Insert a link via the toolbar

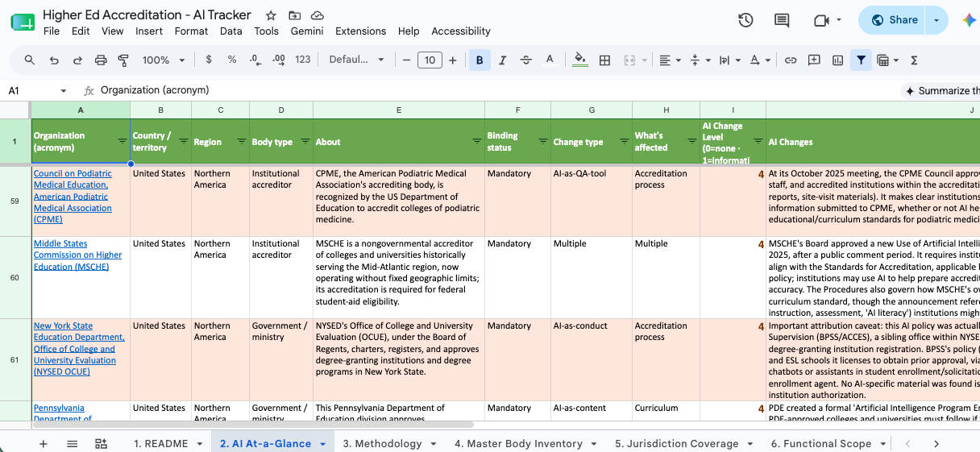tap(791, 60)
